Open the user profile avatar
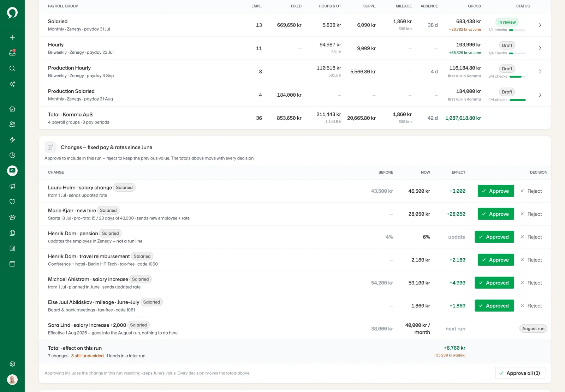This screenshot has width=565, height=392. (12, 380)
